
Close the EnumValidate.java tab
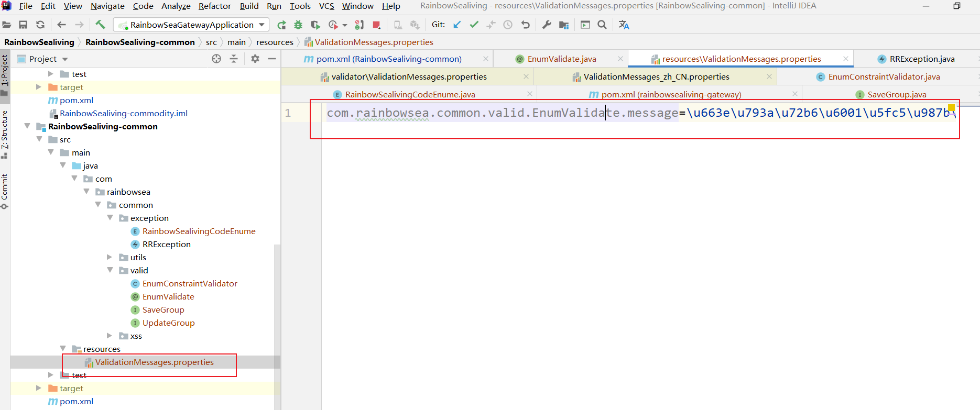tap(620, 59)
